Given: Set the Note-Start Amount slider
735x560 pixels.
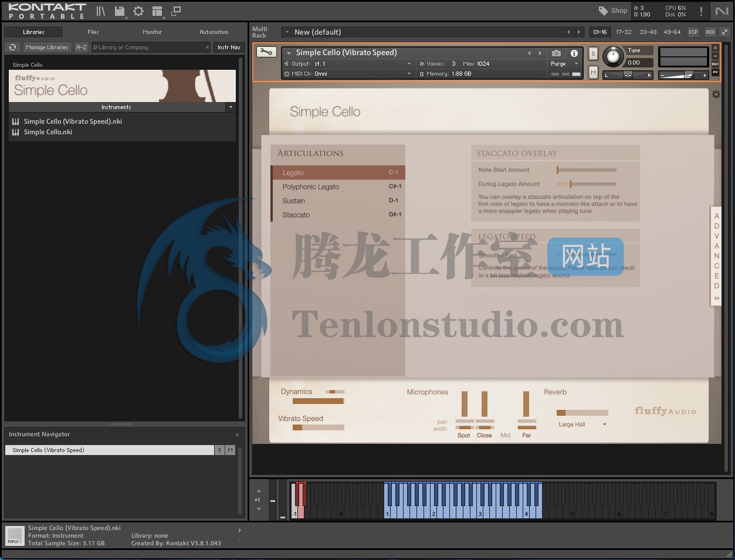Looking at the screenshot, I should (x=587, y=170).
